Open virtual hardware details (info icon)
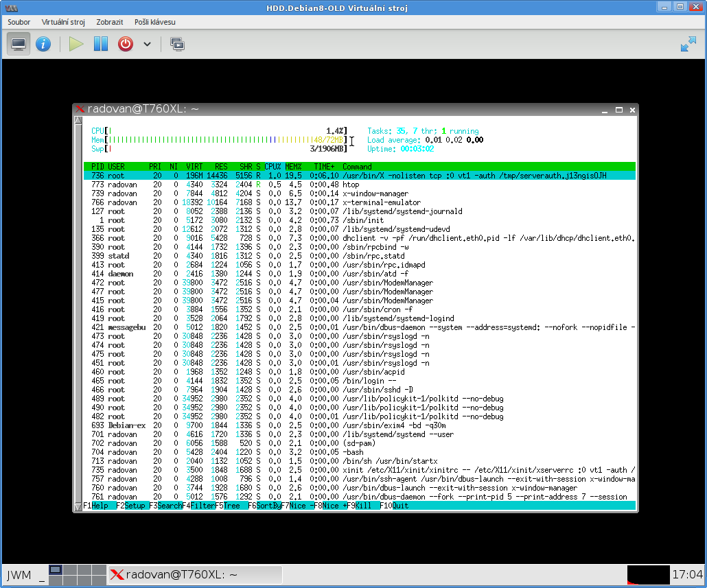This screenshot has width=707, height=588. [x=43, y=44]
